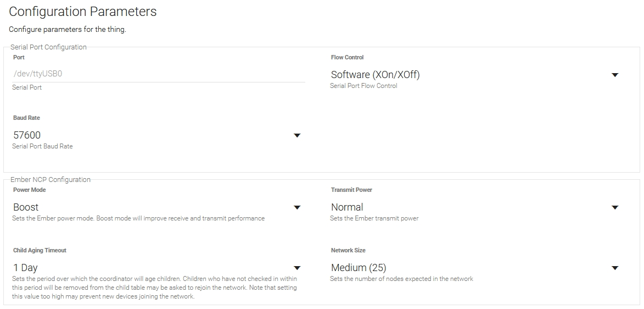Click the Child Aging Timeout dropdown arrow
This screenshot has height=309, width=644.
(x=297, y=268)
